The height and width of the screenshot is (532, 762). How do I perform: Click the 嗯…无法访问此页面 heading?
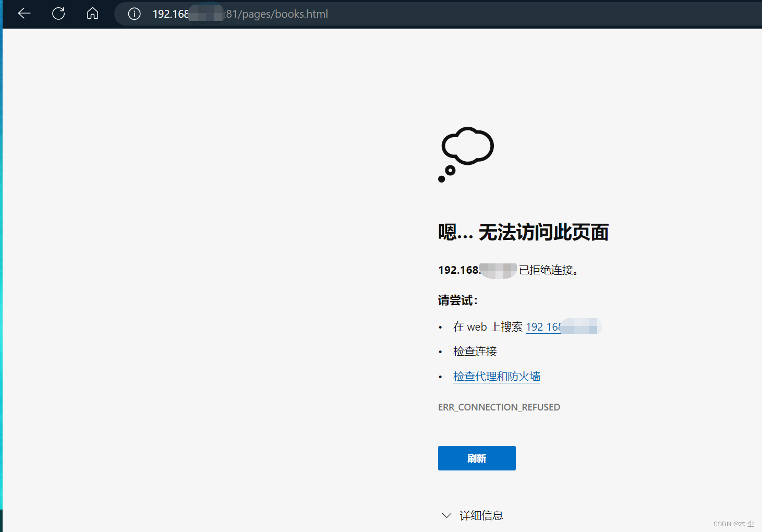[523, 233]
